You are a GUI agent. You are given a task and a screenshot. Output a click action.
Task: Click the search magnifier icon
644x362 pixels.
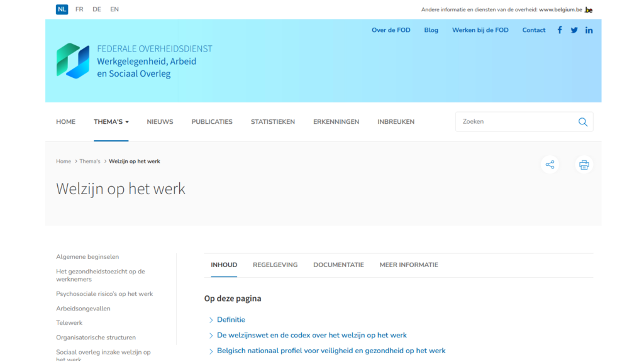coord(583,122)
